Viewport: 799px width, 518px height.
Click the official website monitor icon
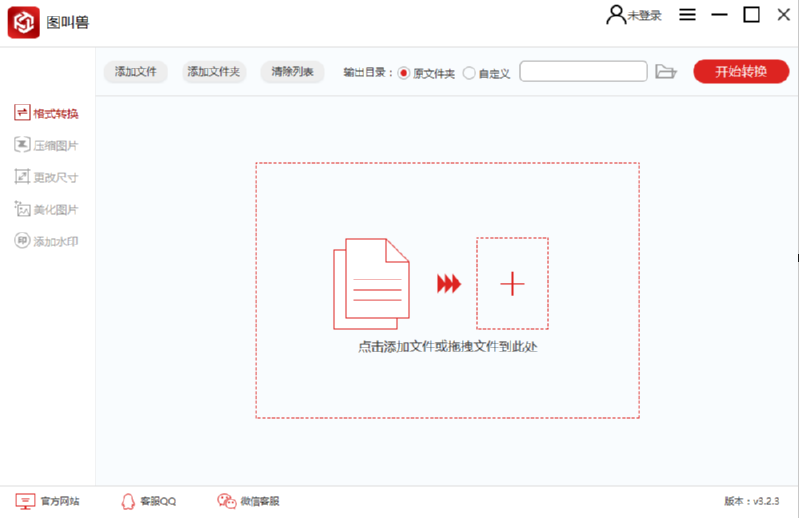25,501
